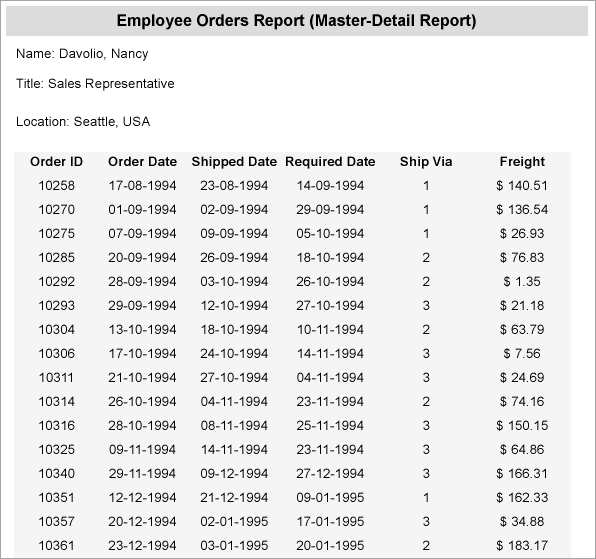The height and width of the screenshot is (559, 596).
Task: Click the Freight column header
Action: 522,162
